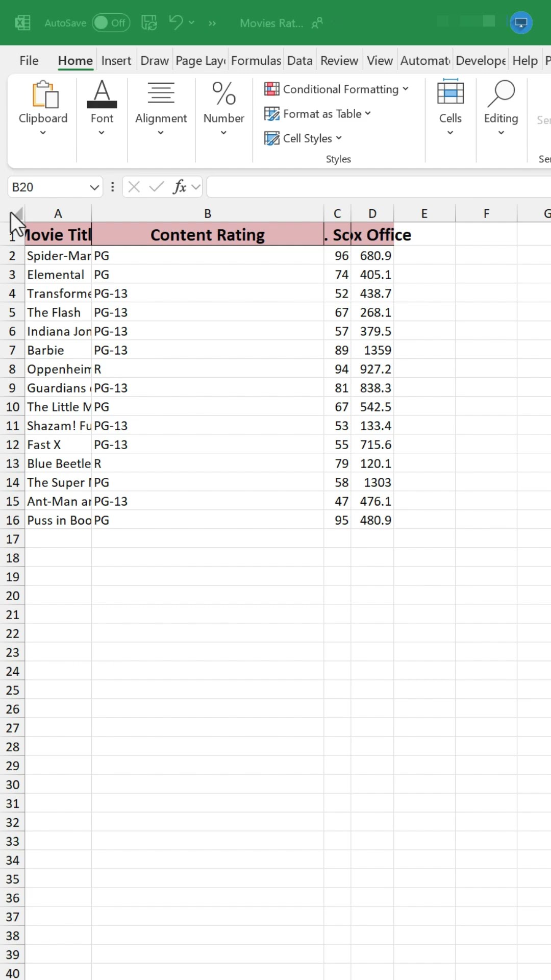551x980 pixels.
Task: Expand the Font group chevron
Action: point(102,133)
